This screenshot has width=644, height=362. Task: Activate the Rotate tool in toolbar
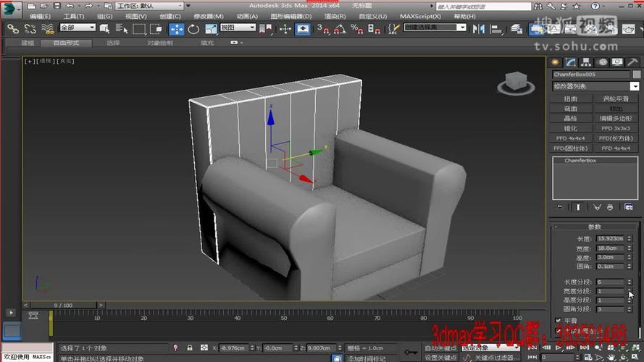click(x=193, y=29)
